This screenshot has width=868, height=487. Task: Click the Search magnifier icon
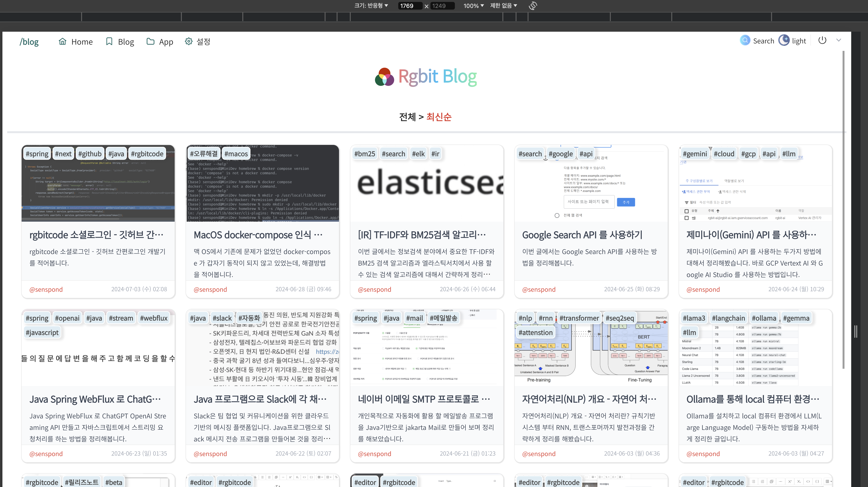coord(745,41)
